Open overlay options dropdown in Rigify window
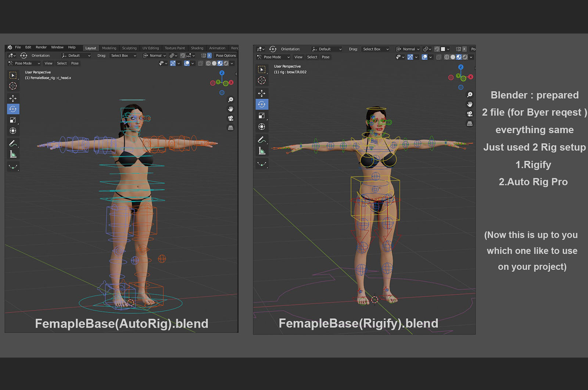The image size is (588, 390). (x=431, y=57)
